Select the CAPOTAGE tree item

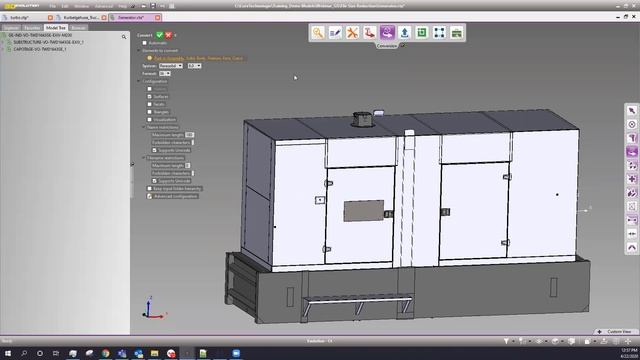(x=40, y=49)
